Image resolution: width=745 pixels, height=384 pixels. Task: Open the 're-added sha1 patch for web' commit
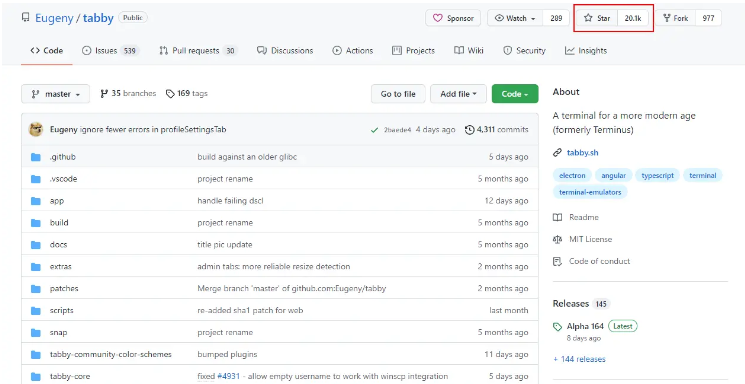pos(250,310)
